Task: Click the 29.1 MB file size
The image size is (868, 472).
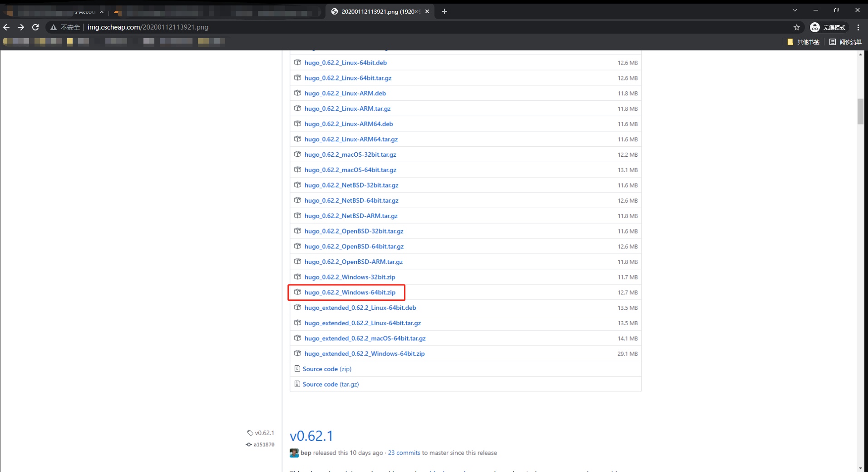Action: [x=627, y=354]
